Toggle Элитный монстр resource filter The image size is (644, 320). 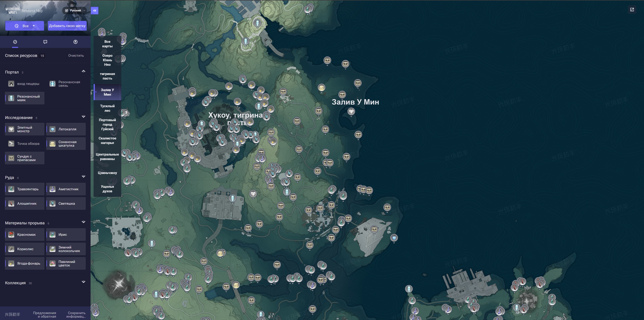24,129
